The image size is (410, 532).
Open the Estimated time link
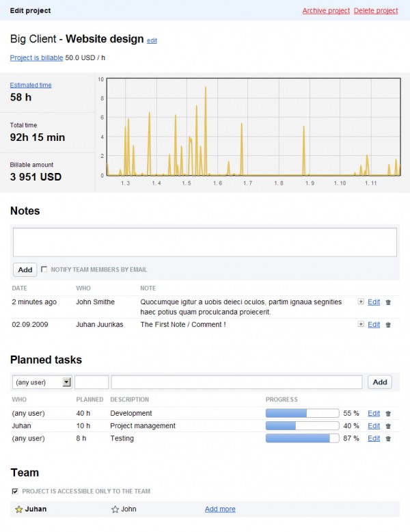31,85
